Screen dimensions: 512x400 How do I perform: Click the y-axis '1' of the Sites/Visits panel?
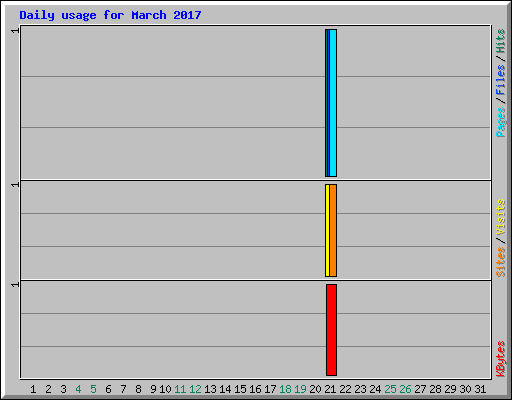click(15, 185)
